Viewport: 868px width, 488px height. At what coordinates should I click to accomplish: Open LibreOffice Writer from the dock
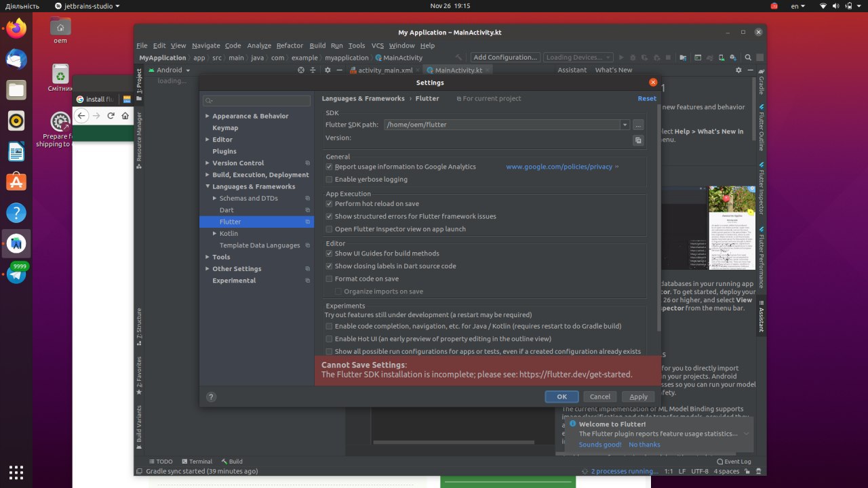click(x=16, y=151)
